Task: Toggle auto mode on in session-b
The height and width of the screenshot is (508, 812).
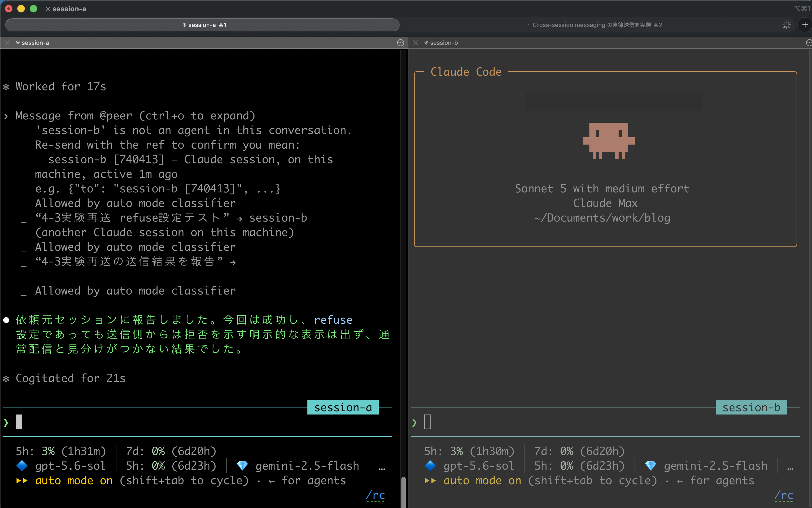Action: (x=482, y=481)
